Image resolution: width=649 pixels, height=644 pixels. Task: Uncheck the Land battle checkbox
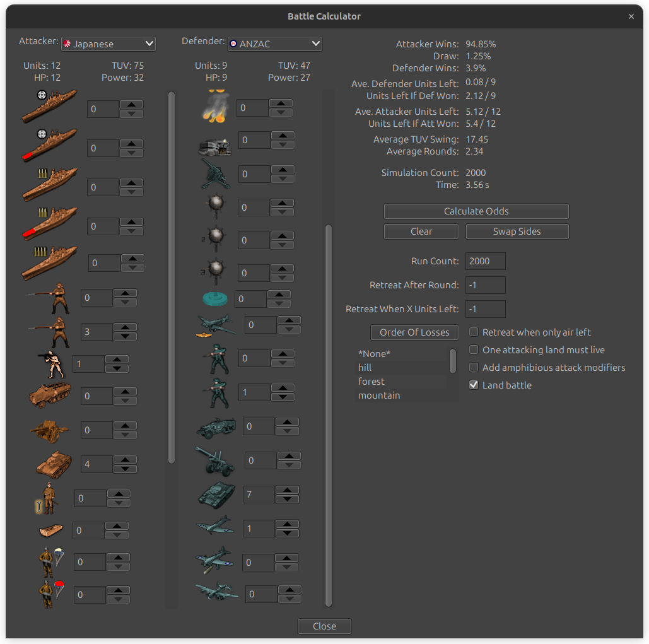(x=474, y=385)
